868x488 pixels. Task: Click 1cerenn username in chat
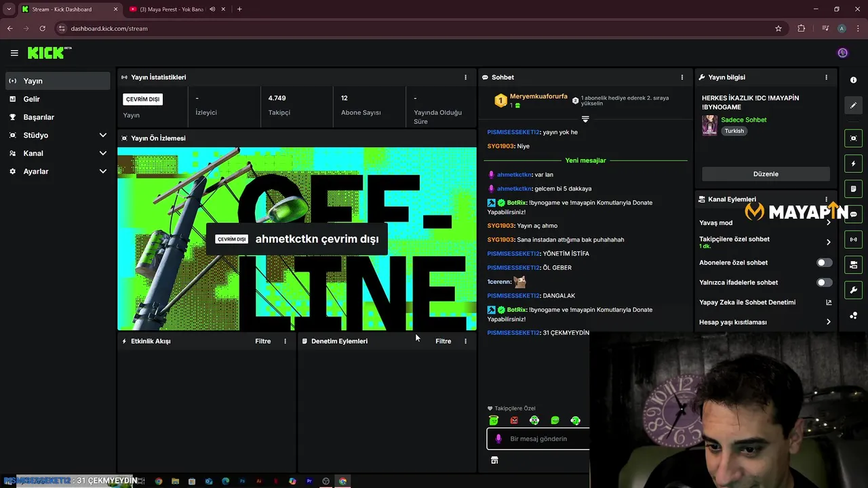tap(498, 281)
